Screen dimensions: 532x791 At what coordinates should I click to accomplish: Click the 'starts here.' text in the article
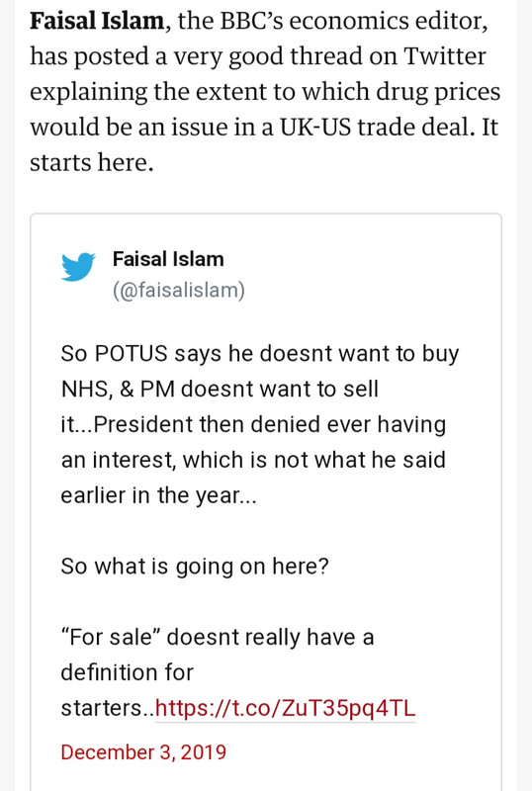coord(91,162)
